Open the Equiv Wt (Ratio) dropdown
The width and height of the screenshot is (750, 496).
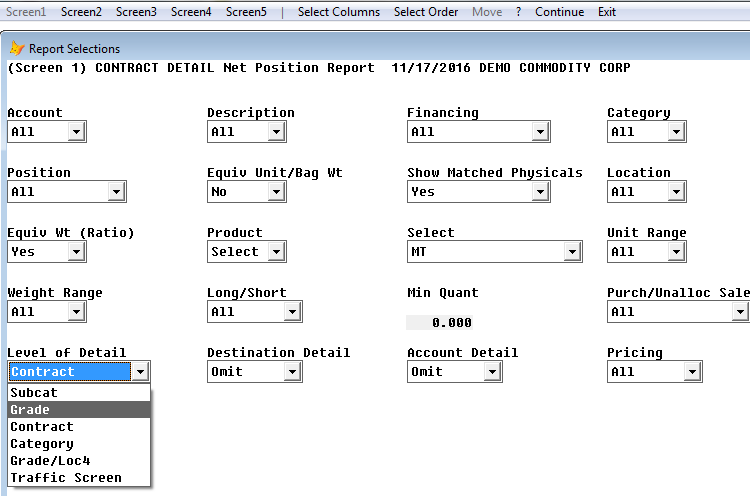(x=76, y=252)
